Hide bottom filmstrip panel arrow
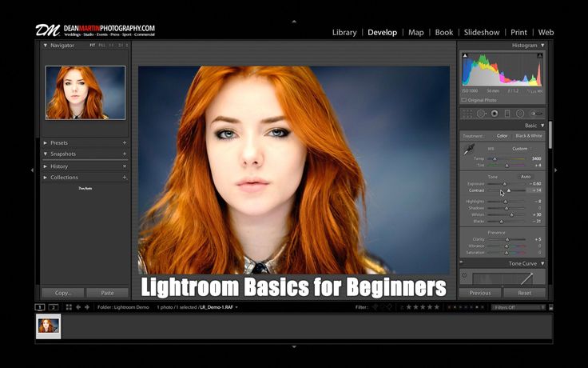This screenshot has height=368, width=588. tap(294, 347)
